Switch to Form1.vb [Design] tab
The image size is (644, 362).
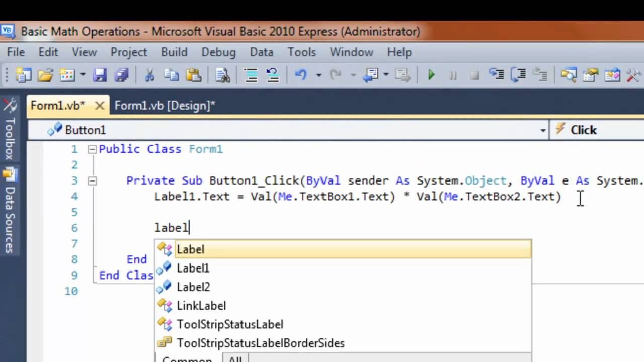click(x=165, y=106)
